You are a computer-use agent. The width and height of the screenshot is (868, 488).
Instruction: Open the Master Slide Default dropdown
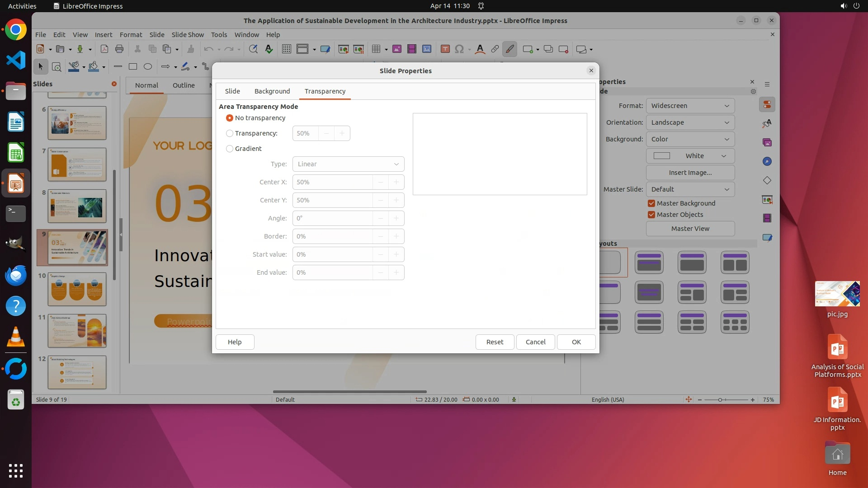coord(690,189)
